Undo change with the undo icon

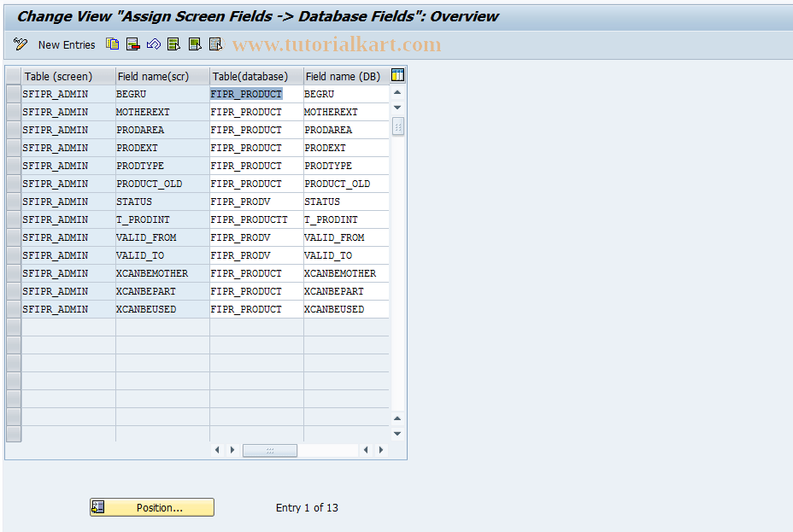tap(155, 44)
